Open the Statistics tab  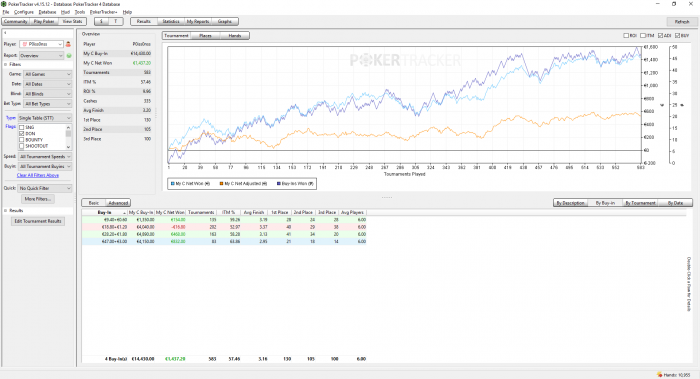[x=171, y=21]
